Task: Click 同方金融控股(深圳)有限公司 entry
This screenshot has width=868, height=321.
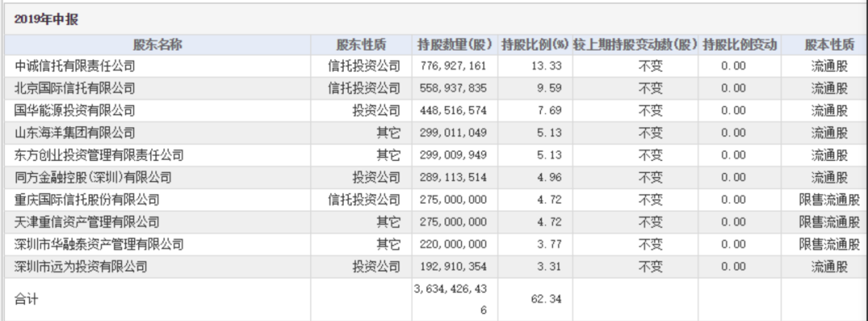Action: 93,178
